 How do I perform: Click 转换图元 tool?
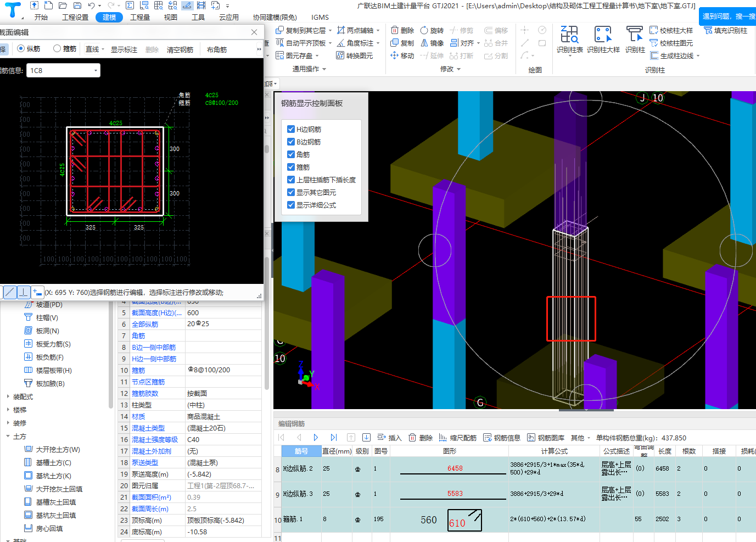coord(355,55)
